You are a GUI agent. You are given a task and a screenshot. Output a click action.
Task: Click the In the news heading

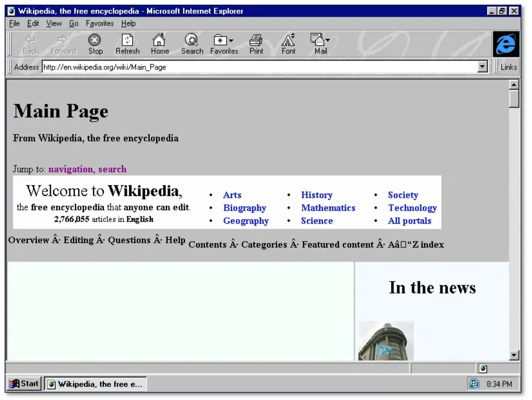(432, 288)
